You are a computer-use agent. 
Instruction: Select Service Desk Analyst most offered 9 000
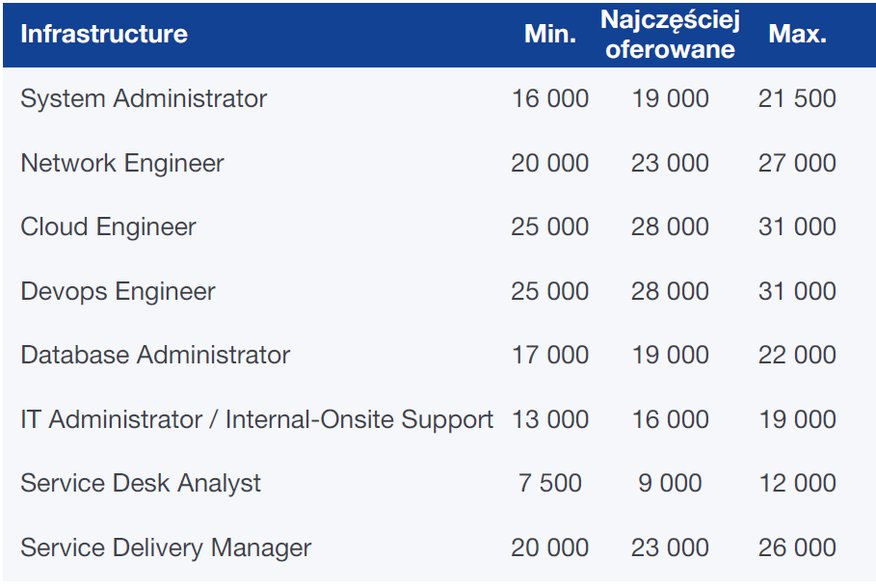670,483
